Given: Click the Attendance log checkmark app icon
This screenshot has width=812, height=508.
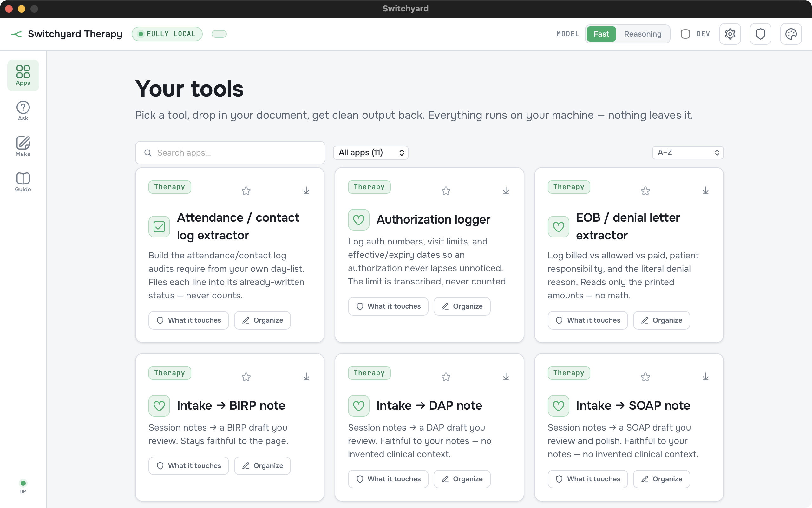Looking at the screenshot, I should tap(159, 227).
